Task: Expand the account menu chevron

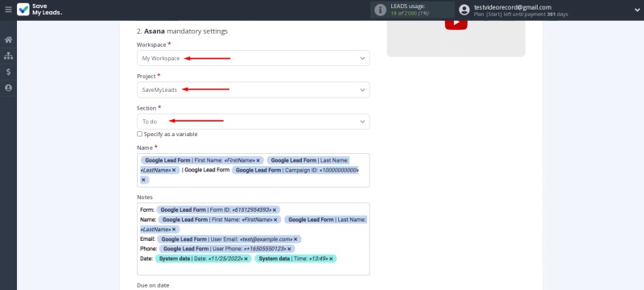Action: pos(637,10)
